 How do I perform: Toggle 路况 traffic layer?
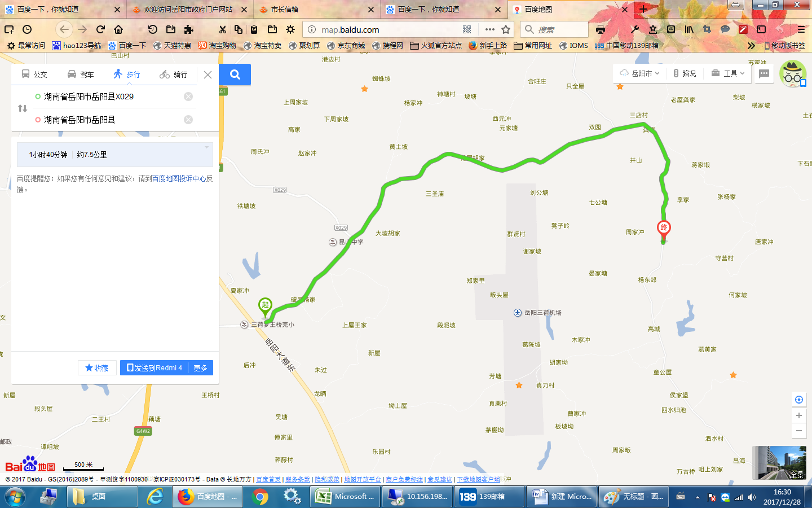pos(685,73)
